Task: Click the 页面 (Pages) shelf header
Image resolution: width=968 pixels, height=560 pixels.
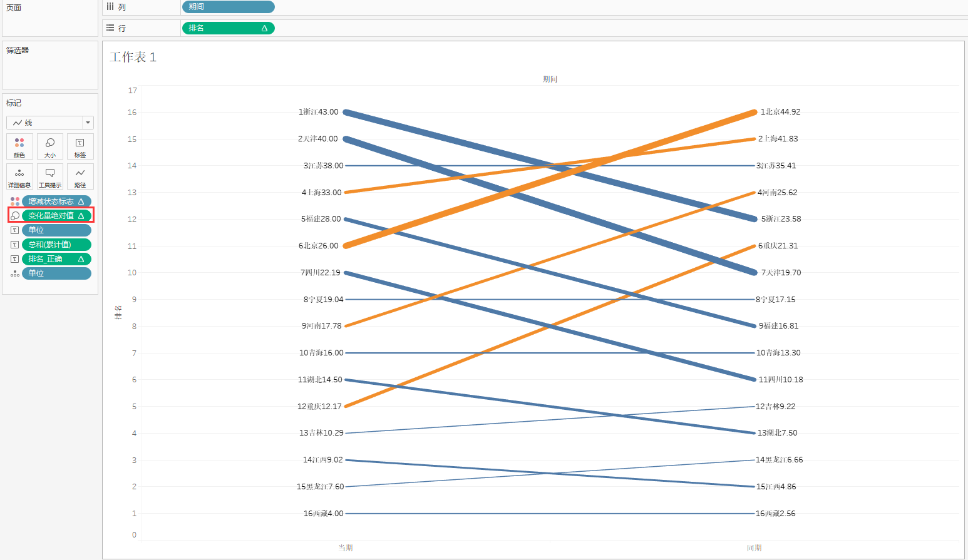Action: coord(14,8)
